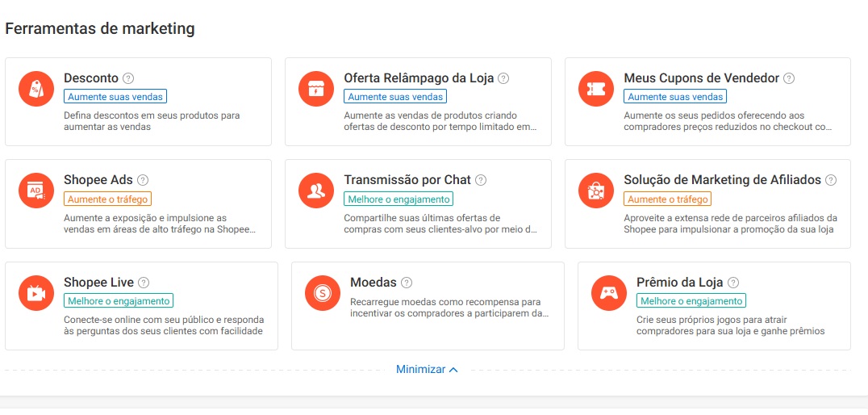This screenshot has height=415, width=868.
Task: Click help icon beside Moedas title
Action: click(407, 283)
